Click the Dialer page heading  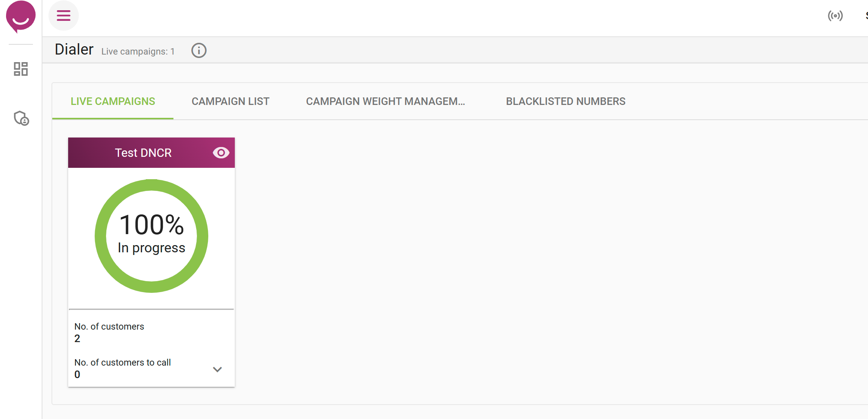(x=74, y=49)
